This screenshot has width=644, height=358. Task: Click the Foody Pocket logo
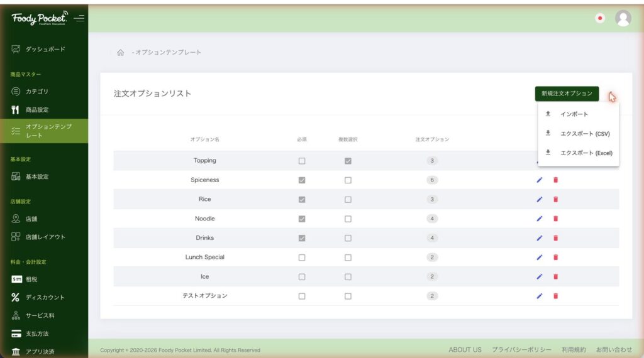pyautogui.click(x=40, y=18)
